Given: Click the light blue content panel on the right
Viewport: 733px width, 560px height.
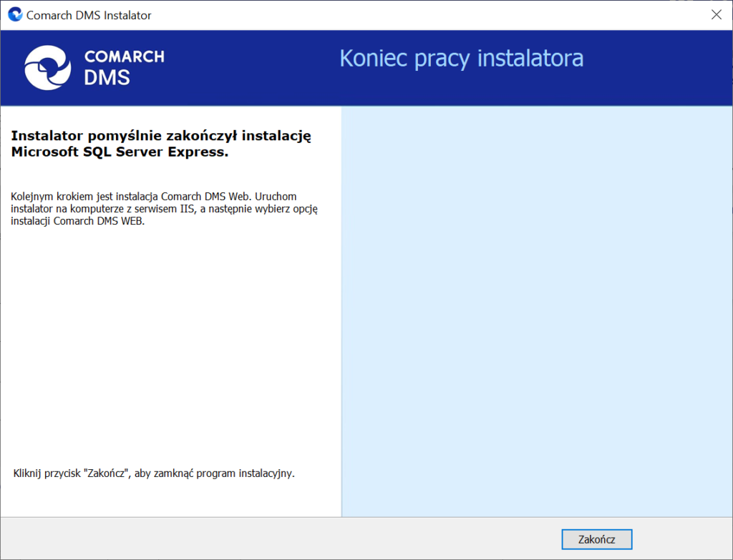Looking at the screenshot, I should 537,313.
